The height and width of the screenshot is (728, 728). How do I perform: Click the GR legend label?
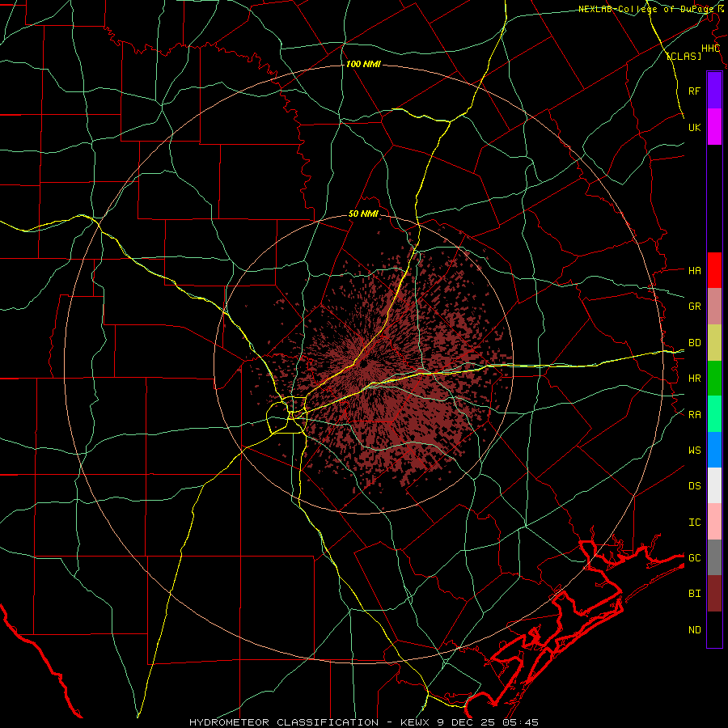(694, 307)
